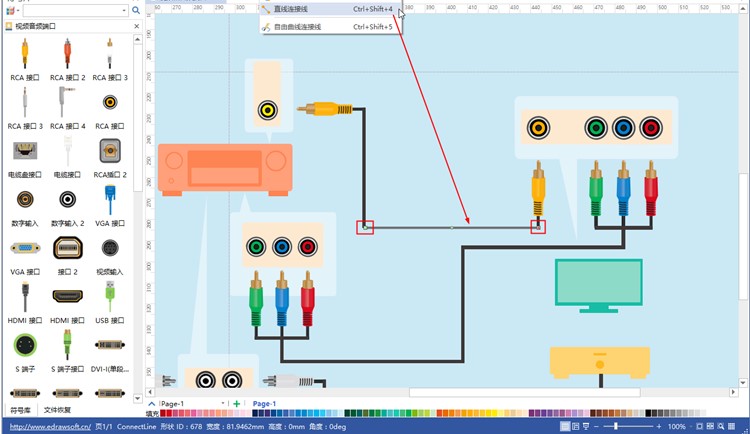The image size is (750, 434).
Task: Click the library search magnifier icon
Action: pyautogui.click(x=136, y=10)
